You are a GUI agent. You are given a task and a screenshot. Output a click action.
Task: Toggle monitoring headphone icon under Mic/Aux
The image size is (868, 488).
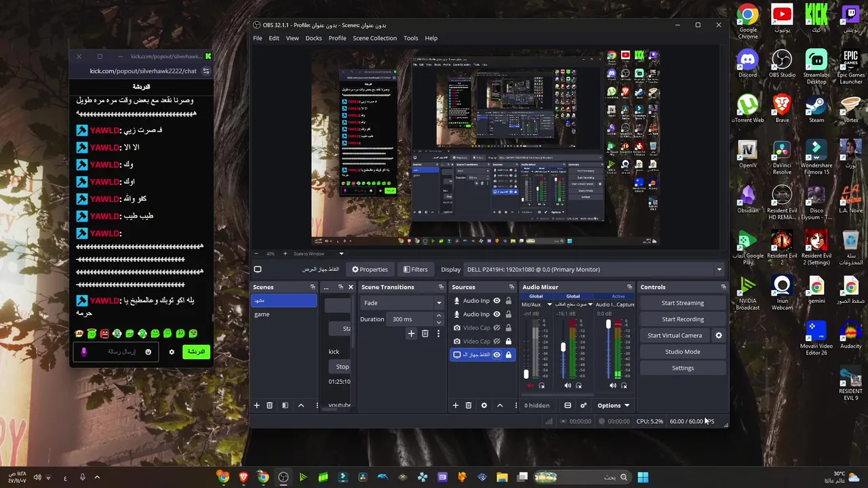tap(541, 386)
